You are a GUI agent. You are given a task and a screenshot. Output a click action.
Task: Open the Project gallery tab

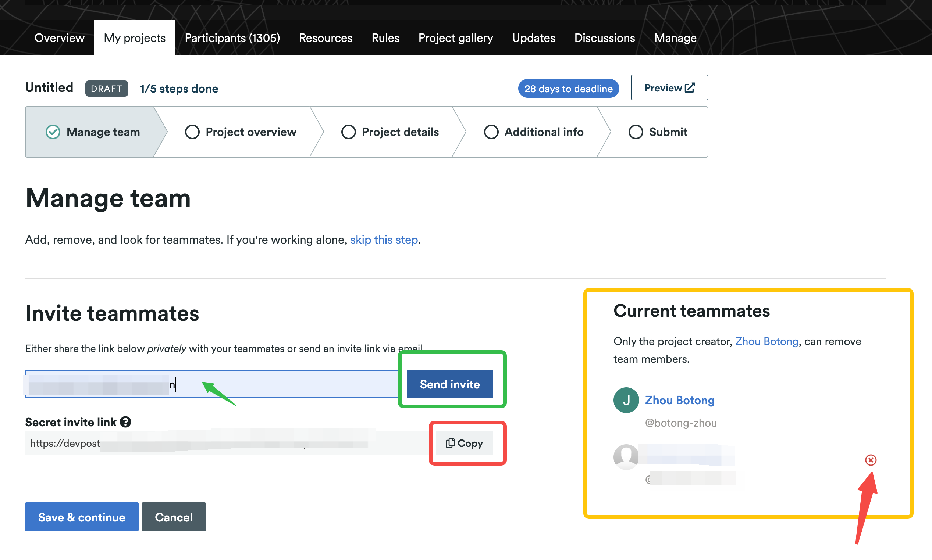pyautogui.click(x=455, y=38)
